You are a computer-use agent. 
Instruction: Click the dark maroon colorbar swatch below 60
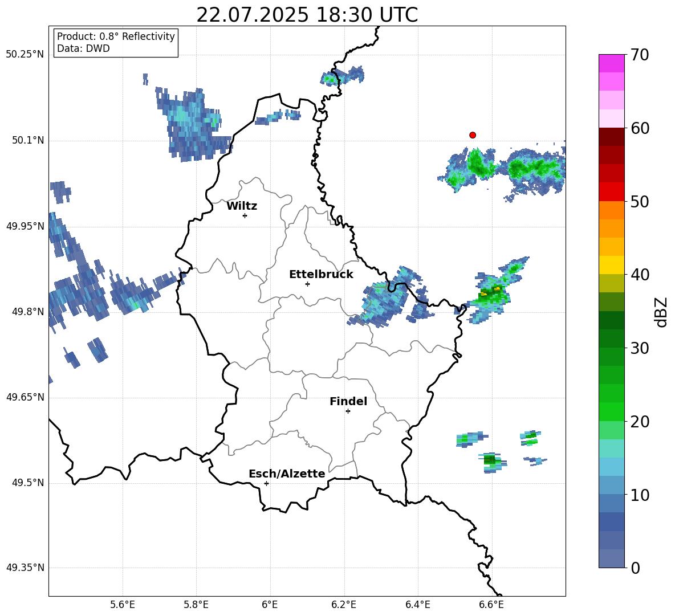click(611, 136)
